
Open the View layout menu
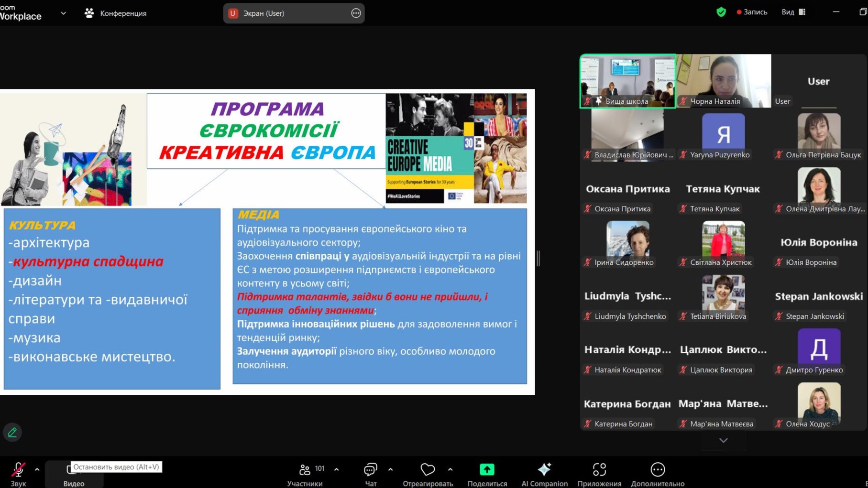[x=793, y=12]
